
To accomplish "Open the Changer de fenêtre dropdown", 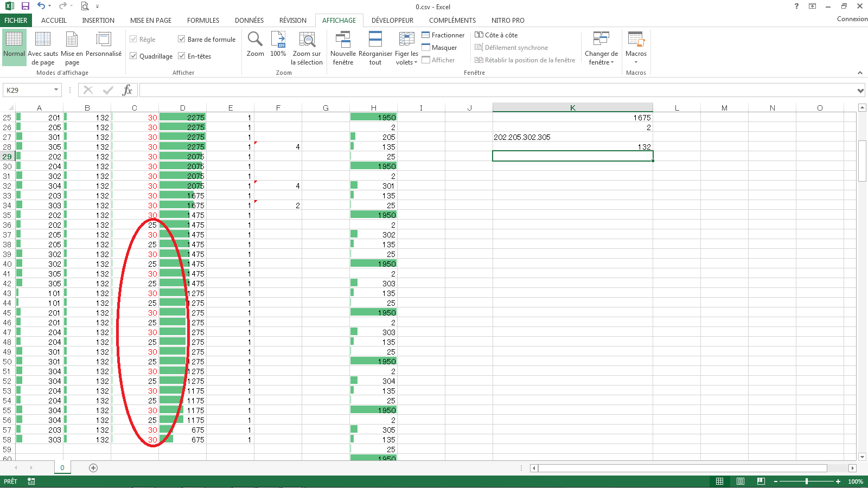I will [x=601, y=57].
